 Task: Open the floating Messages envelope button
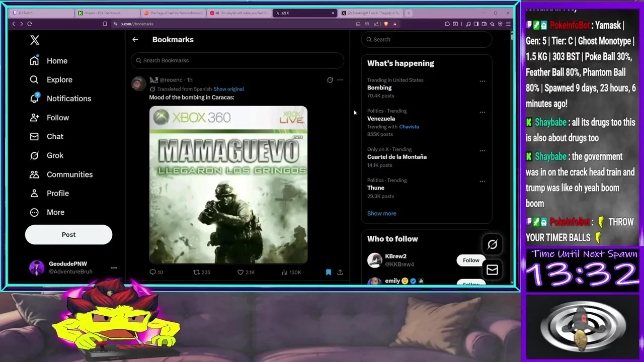[492, 270]
